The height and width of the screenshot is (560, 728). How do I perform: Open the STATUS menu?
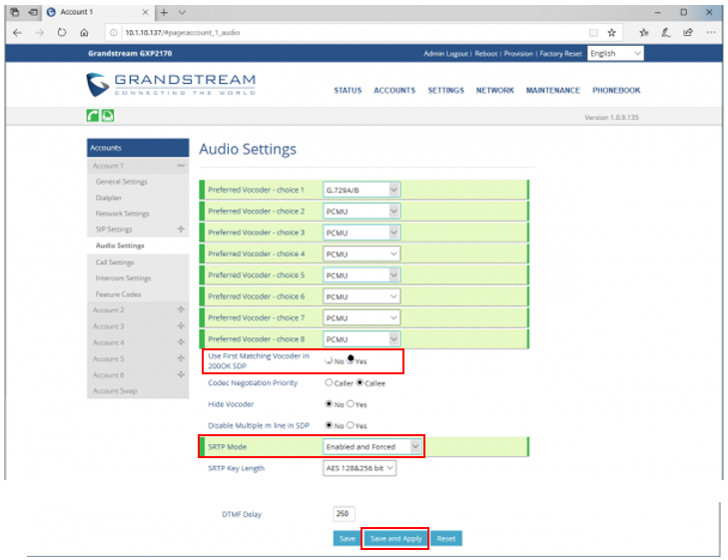click(348, 91)
